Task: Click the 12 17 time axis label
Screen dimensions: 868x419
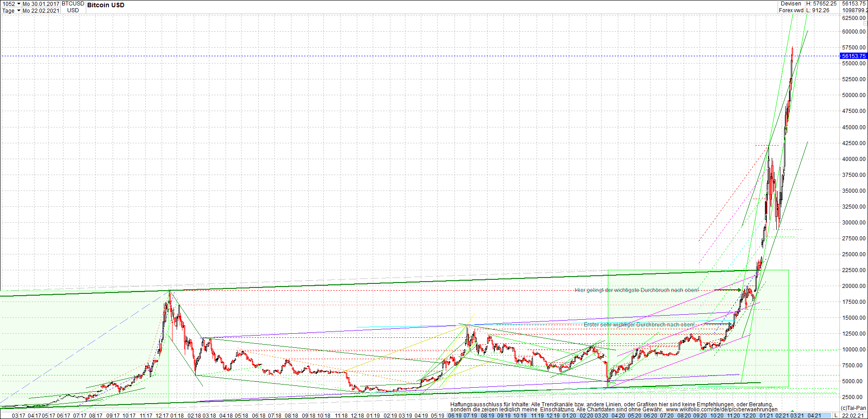Action: click(162, 415)
